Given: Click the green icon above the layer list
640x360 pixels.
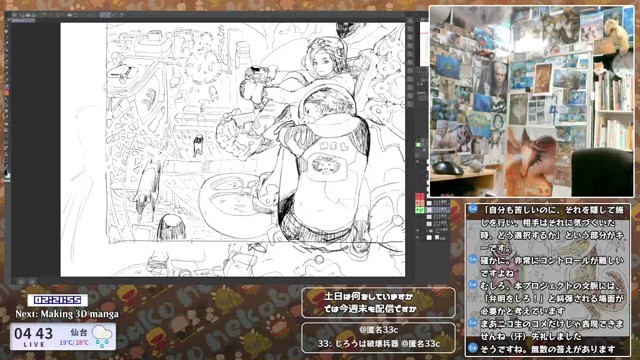Looking at the screenshot, I should [x=418, y=144].
